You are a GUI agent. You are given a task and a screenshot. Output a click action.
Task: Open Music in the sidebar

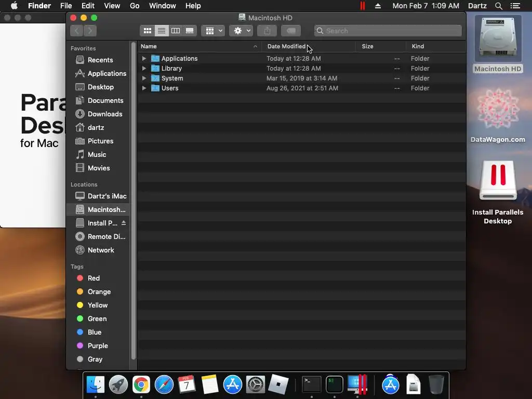(98, 154)
